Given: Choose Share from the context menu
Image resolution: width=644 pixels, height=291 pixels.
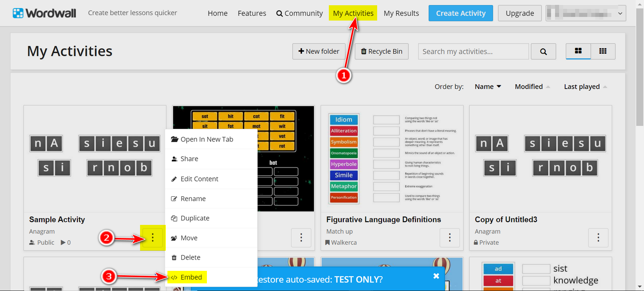Looking at the screenshot, I should click(211, 159).
